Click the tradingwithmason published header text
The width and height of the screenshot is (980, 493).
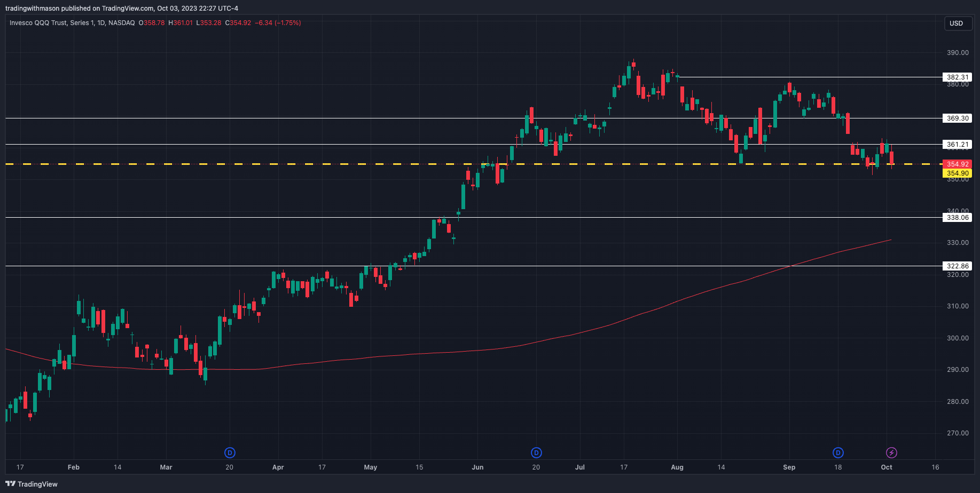click(x=122, y=9)
